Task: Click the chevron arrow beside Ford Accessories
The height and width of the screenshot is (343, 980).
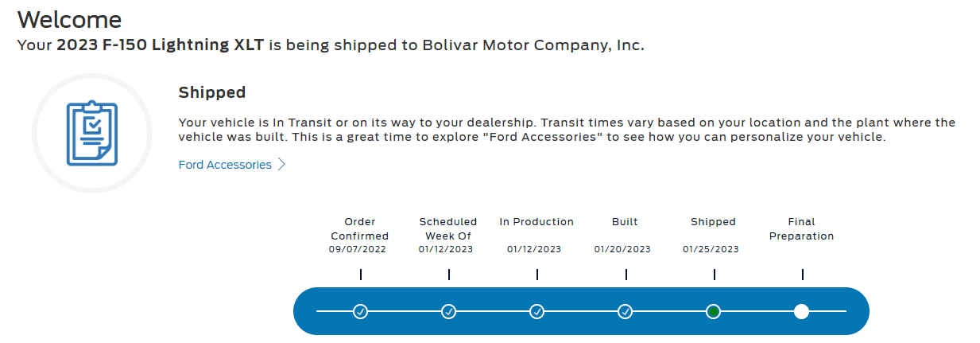Action: (281, 165)
